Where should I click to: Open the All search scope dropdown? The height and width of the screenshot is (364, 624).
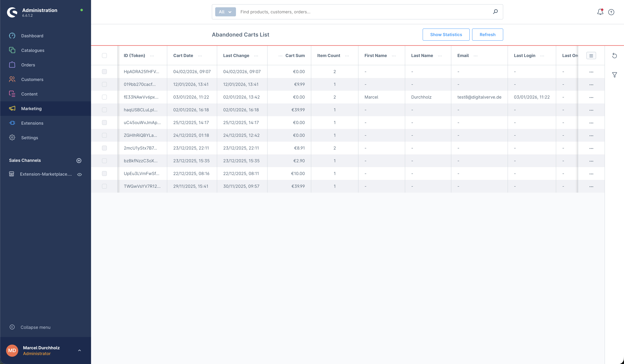coord(225,12)
